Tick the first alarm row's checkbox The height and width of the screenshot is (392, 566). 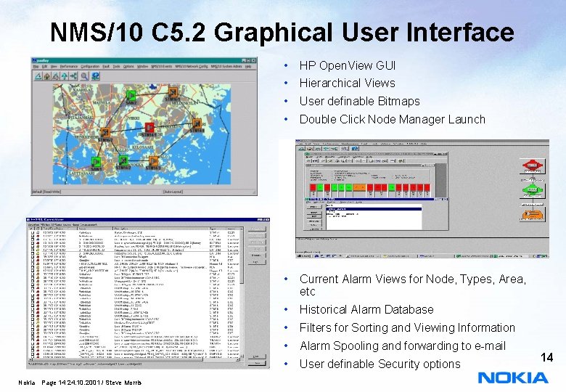(x=33, y=233)
